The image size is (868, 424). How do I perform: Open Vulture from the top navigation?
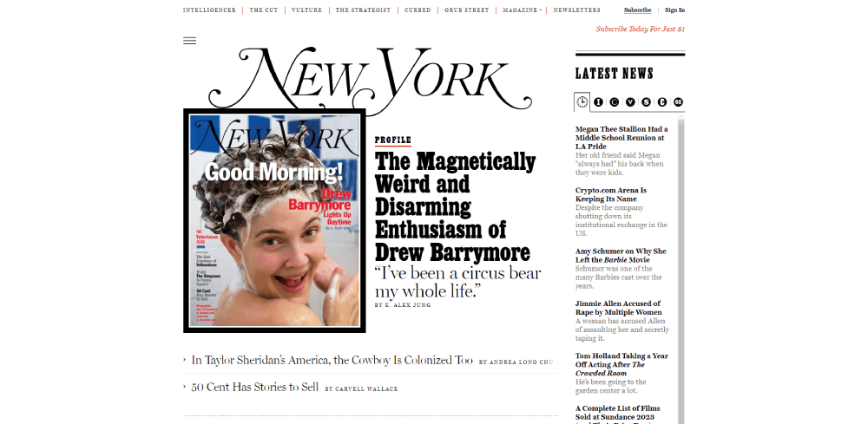point(306,10)
